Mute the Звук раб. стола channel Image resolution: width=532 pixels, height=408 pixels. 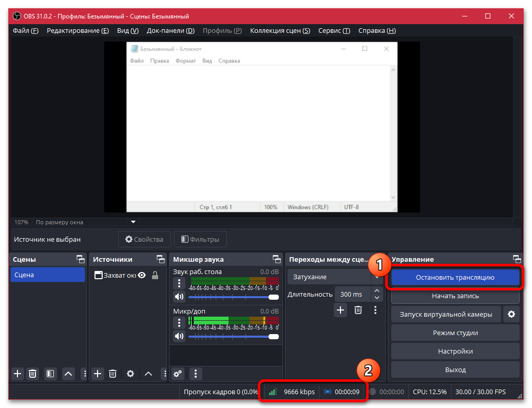(179, 297)
